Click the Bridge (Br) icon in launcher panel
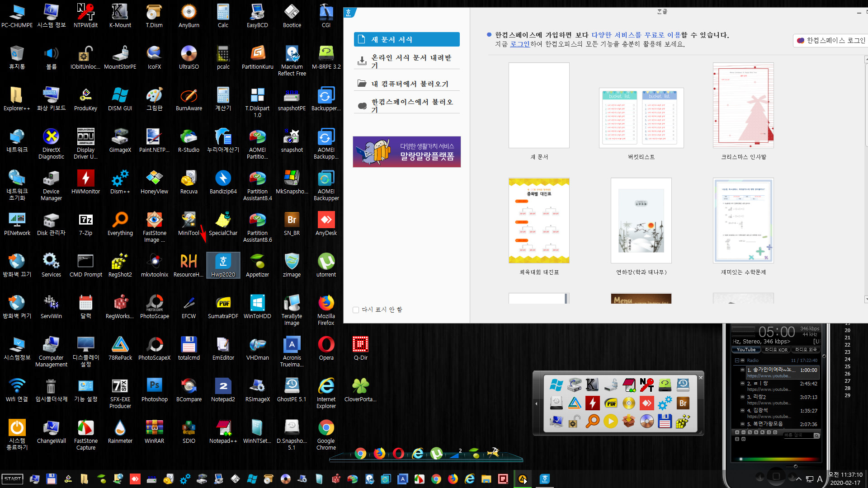 coord(683,403)
